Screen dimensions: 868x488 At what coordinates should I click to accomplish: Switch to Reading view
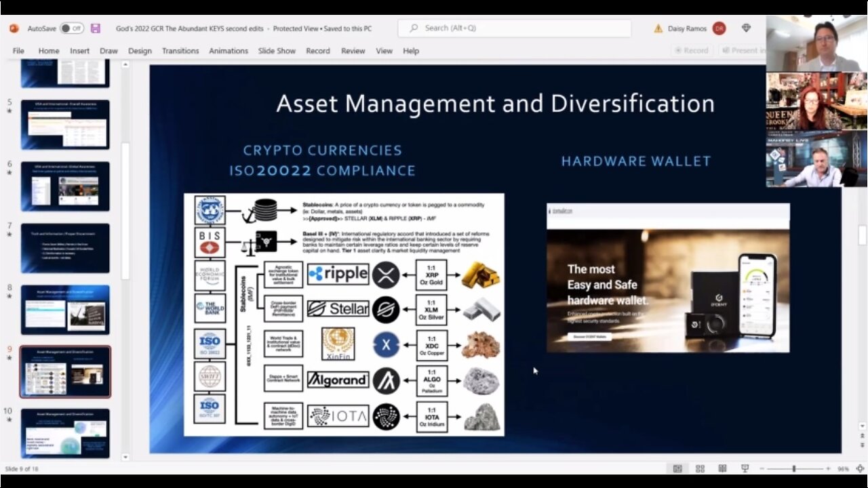pyautogui.click(x=722, y=468)
